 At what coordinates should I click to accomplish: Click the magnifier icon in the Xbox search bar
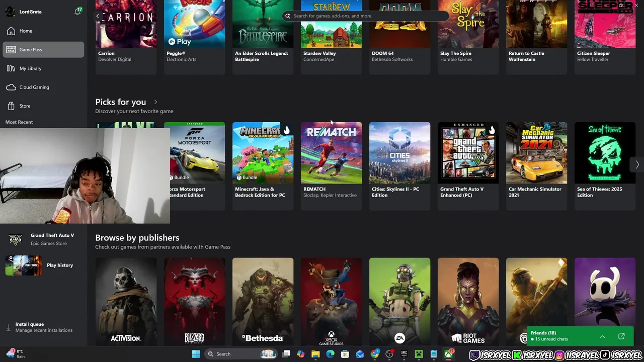pyautogui.click(x=288, y=16)
